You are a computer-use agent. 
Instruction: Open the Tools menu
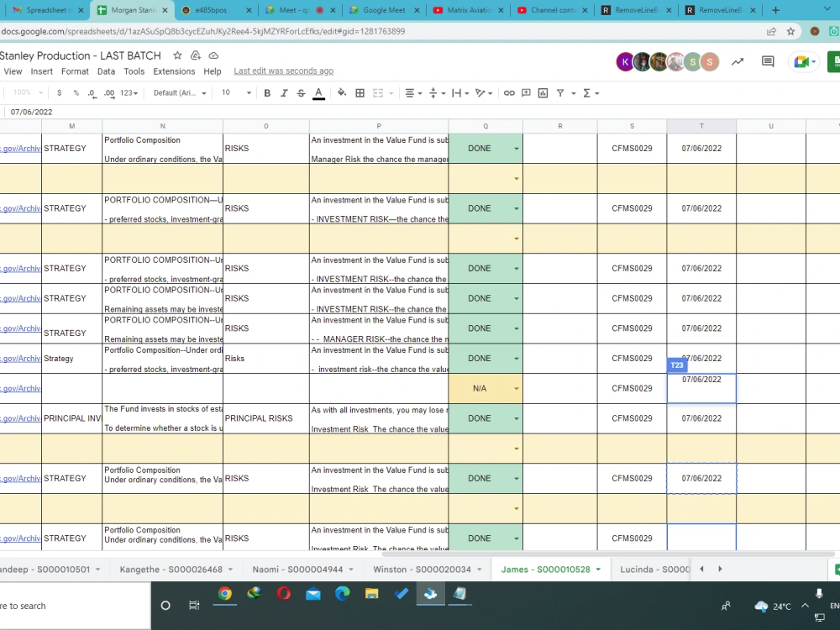134,71
